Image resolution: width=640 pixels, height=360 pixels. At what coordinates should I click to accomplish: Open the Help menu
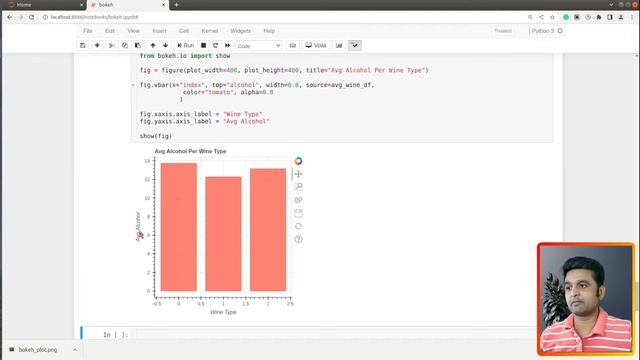[x=269, y=31]
